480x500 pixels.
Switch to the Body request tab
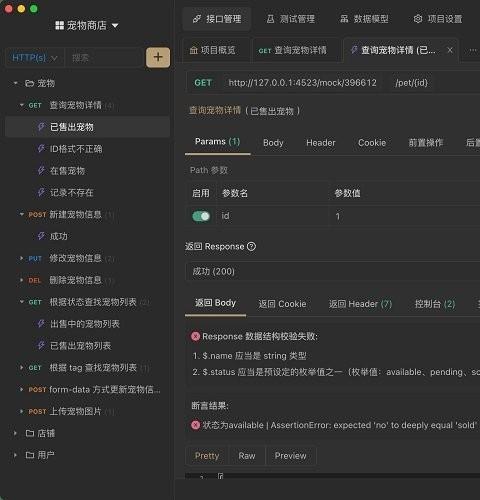tap(273, 143)
